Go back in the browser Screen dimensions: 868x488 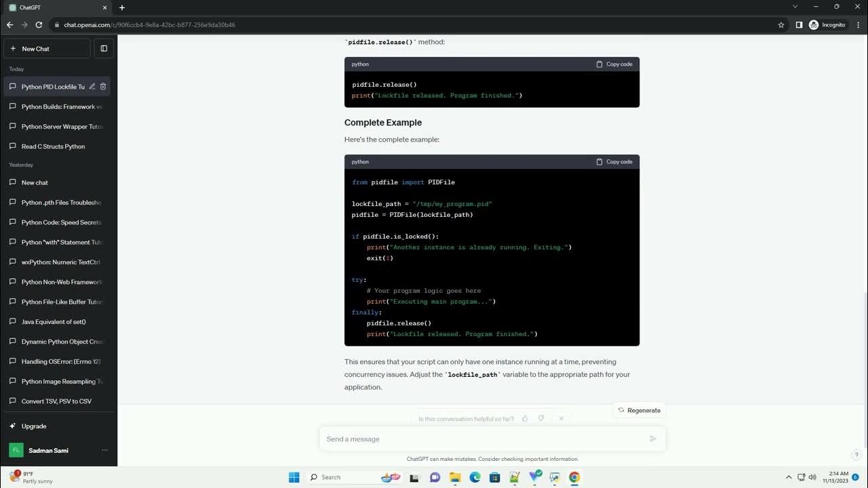9,25
